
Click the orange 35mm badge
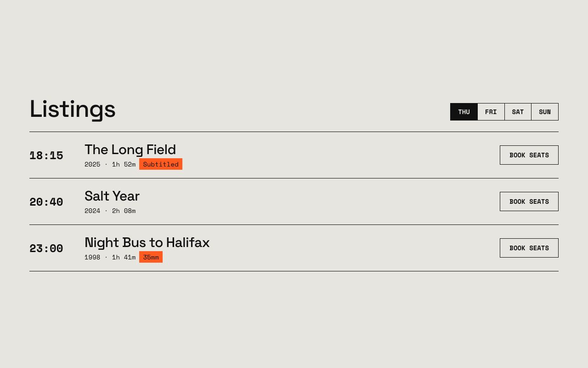tap(151, 257)
